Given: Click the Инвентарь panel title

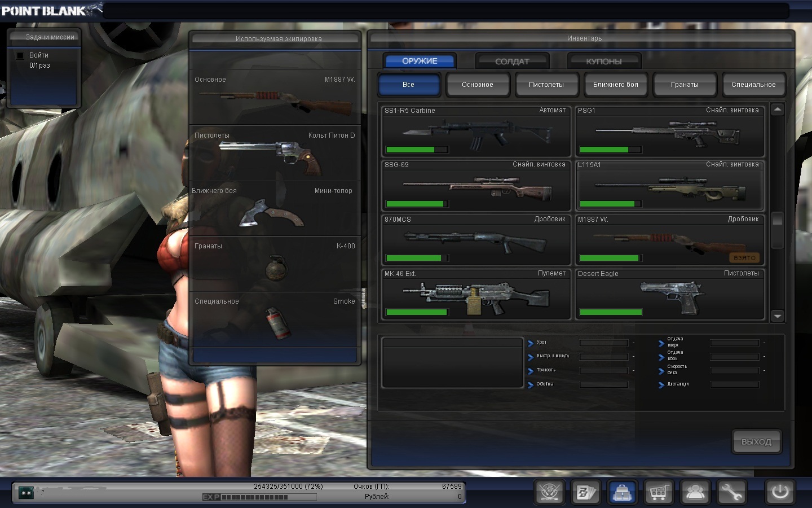Looking at the screenshot, I should (584, 38).
